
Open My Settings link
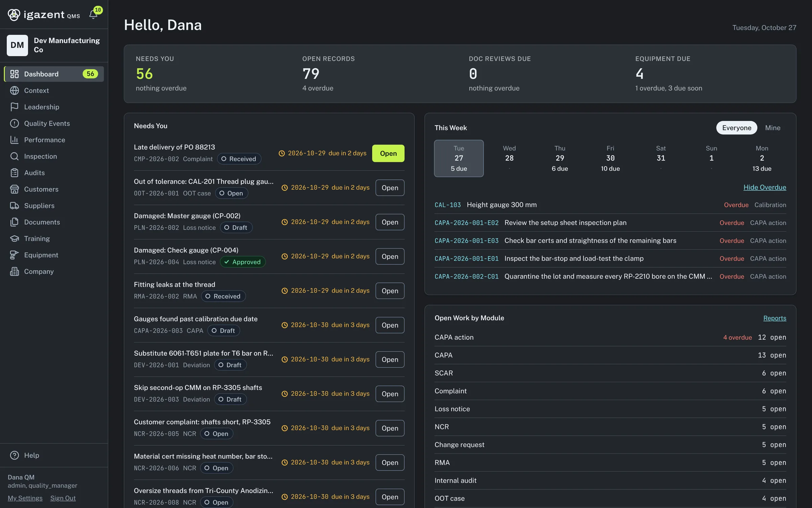click(x=25, y=498)
